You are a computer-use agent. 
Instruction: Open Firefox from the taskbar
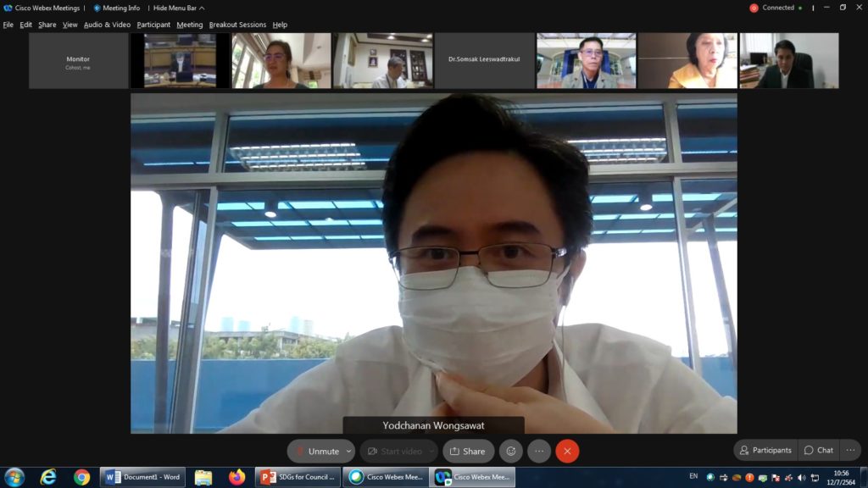(236, 477)
